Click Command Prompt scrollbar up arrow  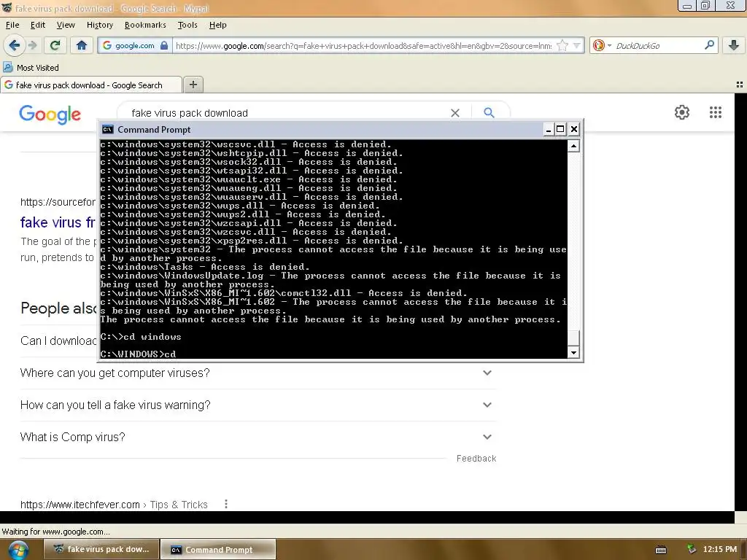(x=573, y=146)
